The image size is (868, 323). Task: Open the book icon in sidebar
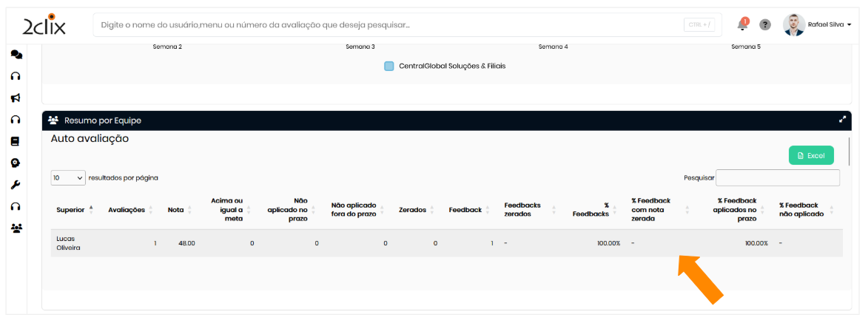click(16, 141)
